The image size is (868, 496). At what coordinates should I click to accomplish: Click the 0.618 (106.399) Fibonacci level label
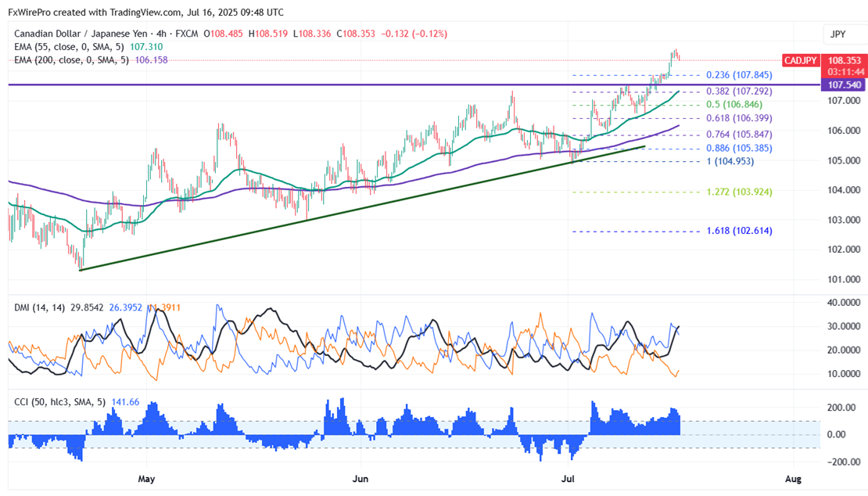739,118
